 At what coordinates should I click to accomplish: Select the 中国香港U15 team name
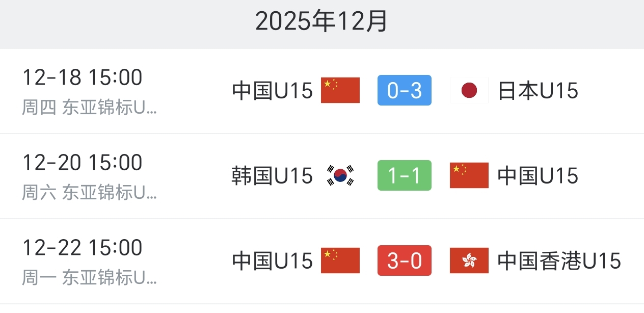[559, 262]
